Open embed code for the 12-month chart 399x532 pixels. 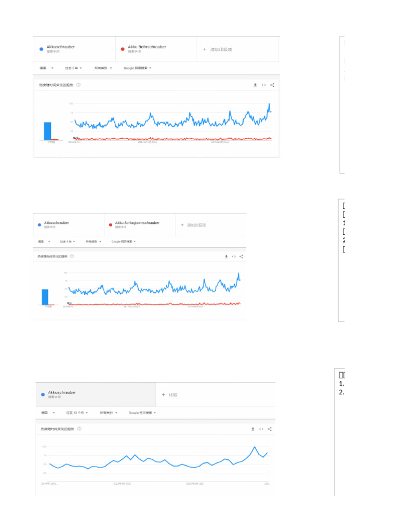point(261,429)
